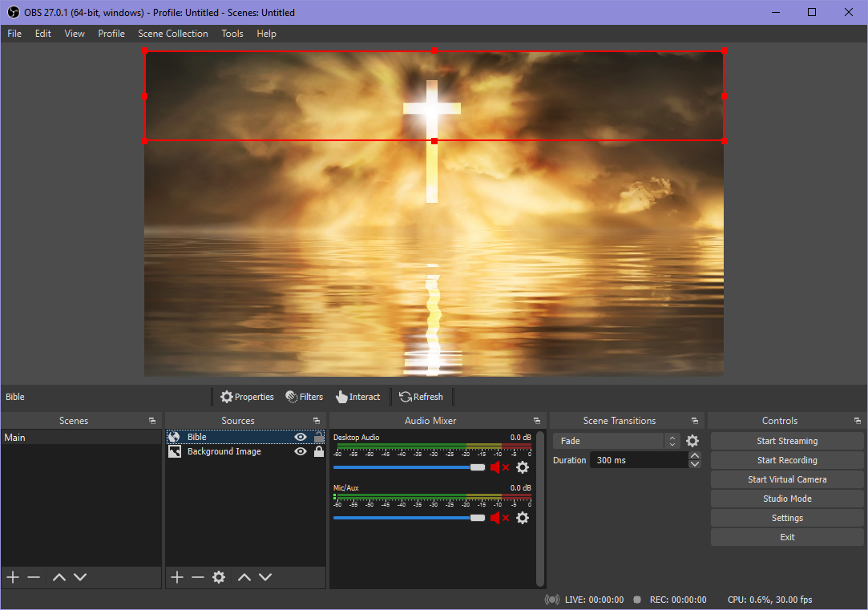868x610 pixels.
Task: Open Filters for the Bible source
Action: (304, 396)
